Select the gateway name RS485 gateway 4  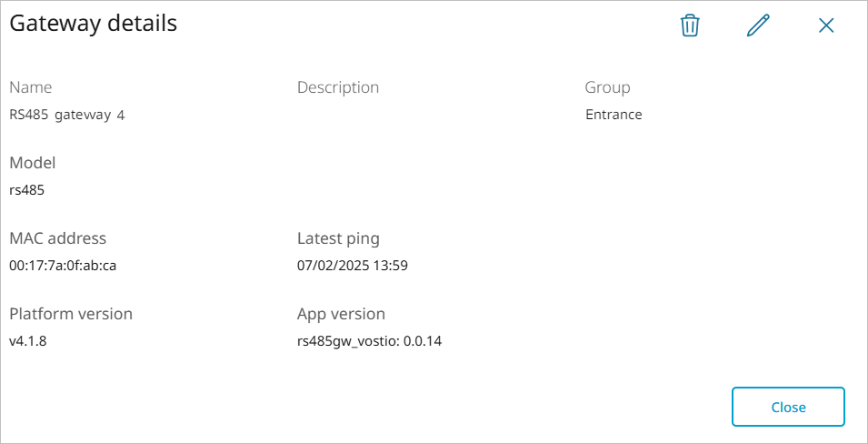pyautogui.click(x=67, y=115)
